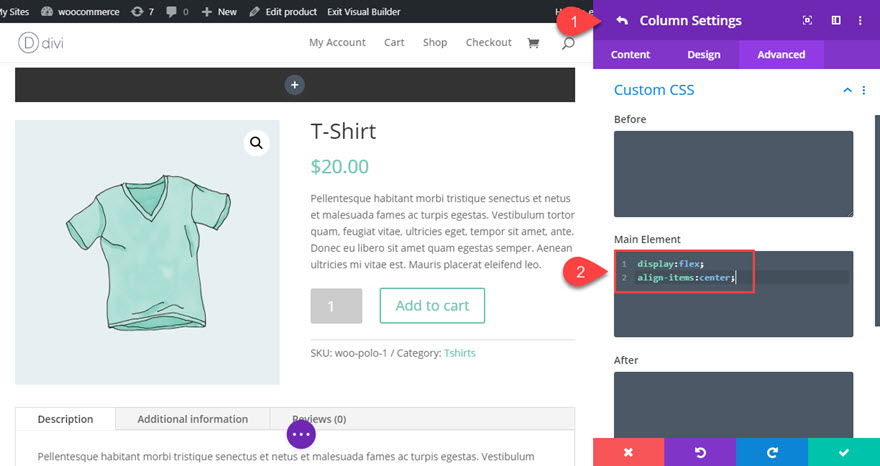Click the red discard changes button
This screenshot has width=880, height=466.
tap(628, 452)
